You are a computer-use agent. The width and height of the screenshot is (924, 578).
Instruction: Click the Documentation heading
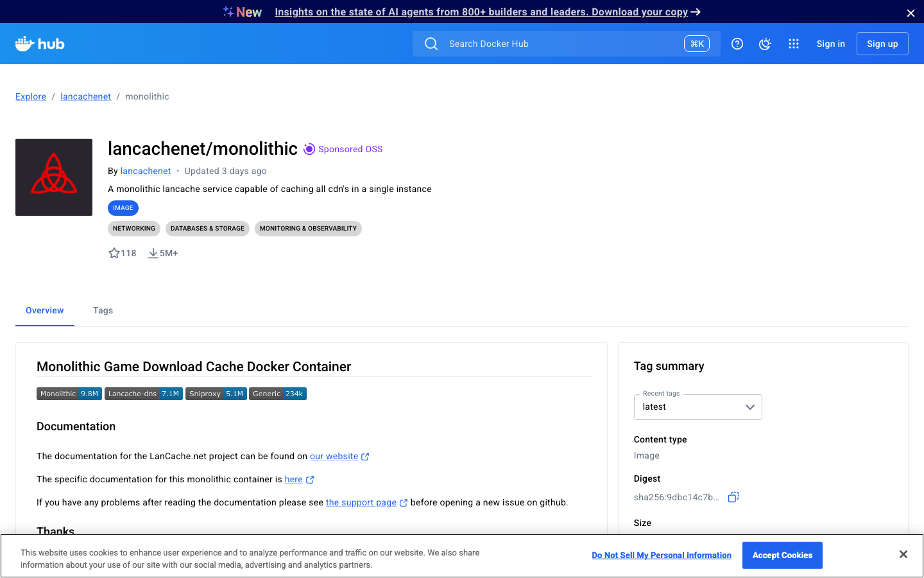pos(76,426)
